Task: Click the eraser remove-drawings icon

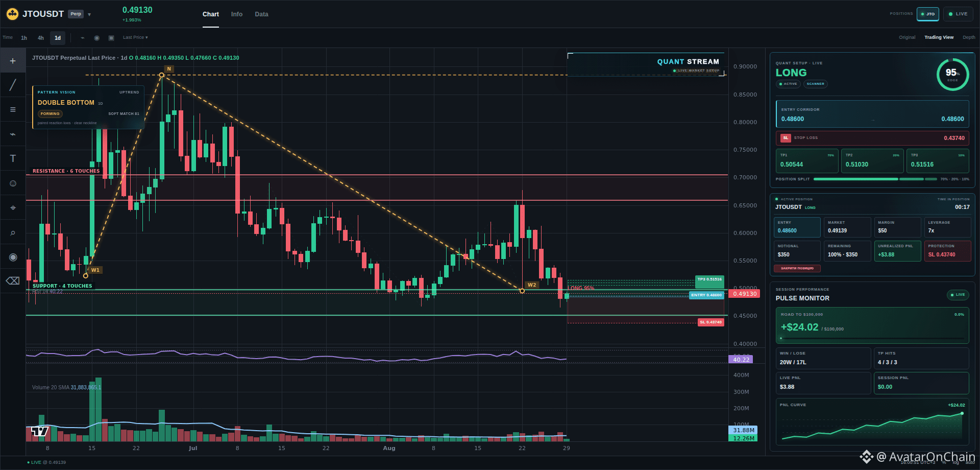Action: [x=13, y=280]
